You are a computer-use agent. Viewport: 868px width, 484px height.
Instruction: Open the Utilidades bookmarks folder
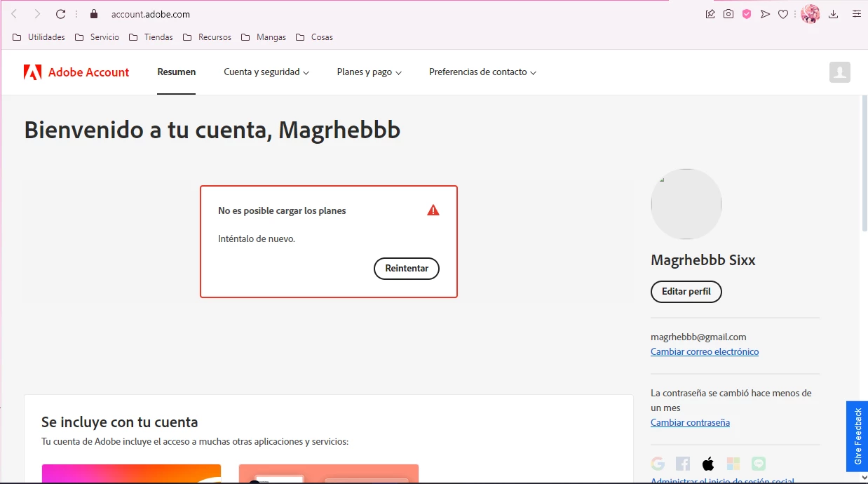(x=39, y=37)
